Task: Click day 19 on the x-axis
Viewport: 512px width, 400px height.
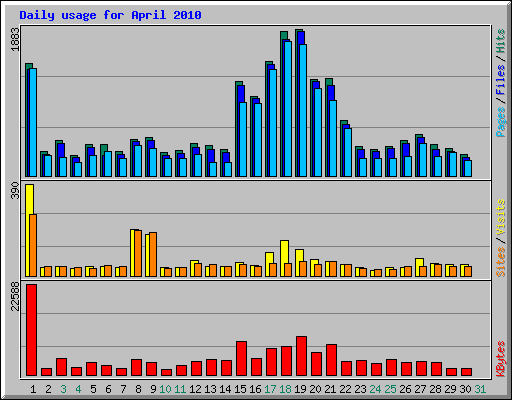Action: pos(300,389)
